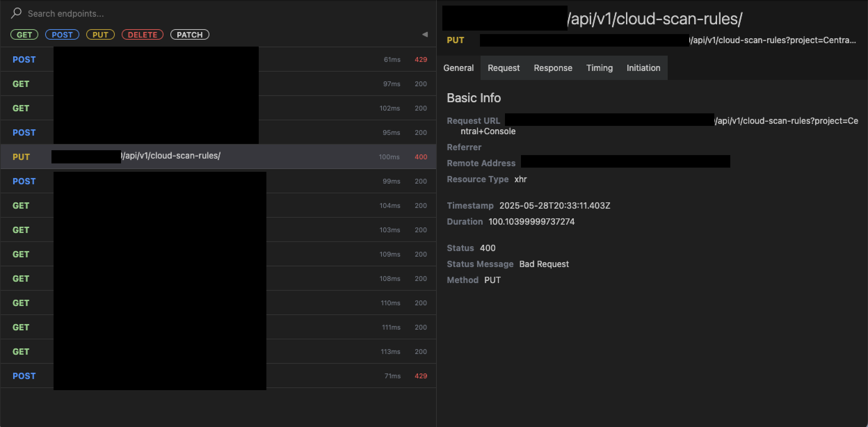Collapse the panel with the triangle arrow
This screenshot has width=868, height=427.
425,34
